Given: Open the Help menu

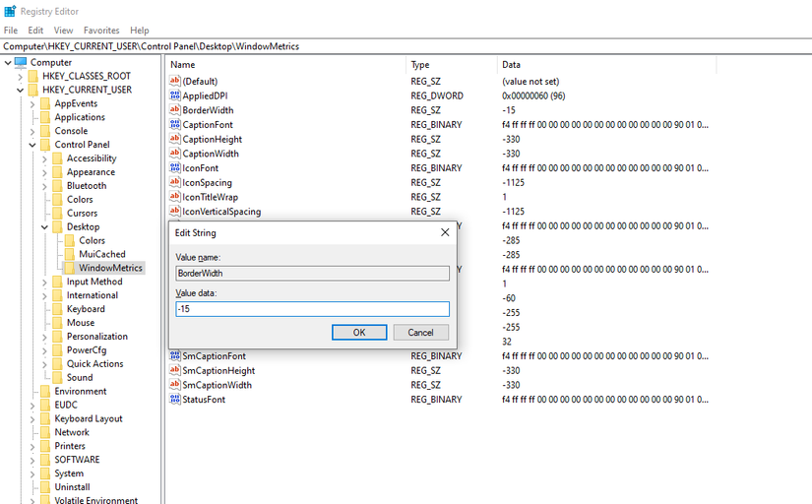Looking at the screenshot, I should coord(140,31).
